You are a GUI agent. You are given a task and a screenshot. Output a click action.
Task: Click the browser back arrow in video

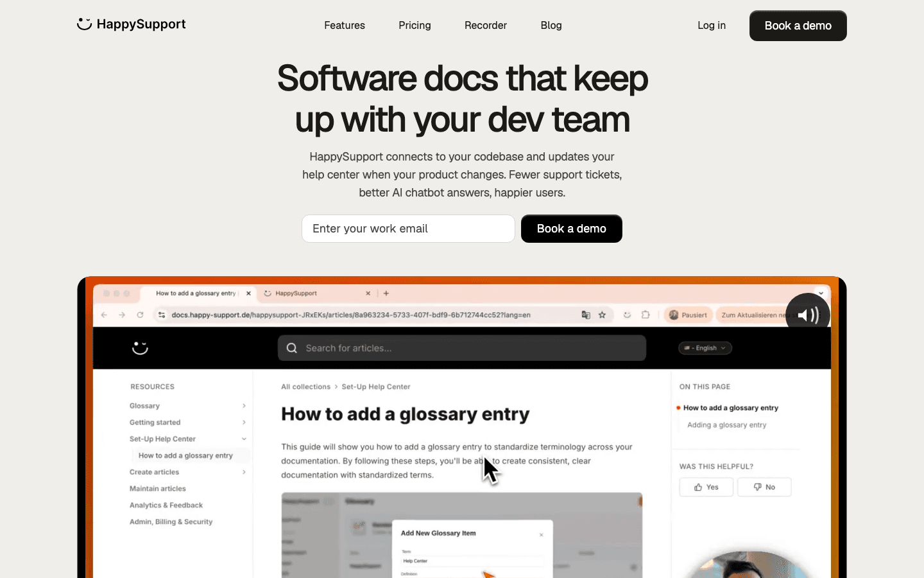(105, 315)
